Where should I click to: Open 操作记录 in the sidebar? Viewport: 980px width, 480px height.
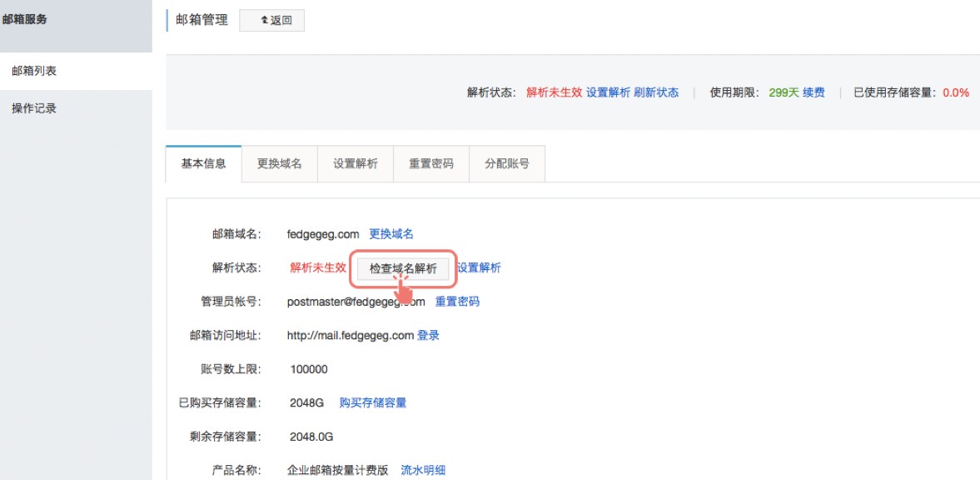pos(34,108)
